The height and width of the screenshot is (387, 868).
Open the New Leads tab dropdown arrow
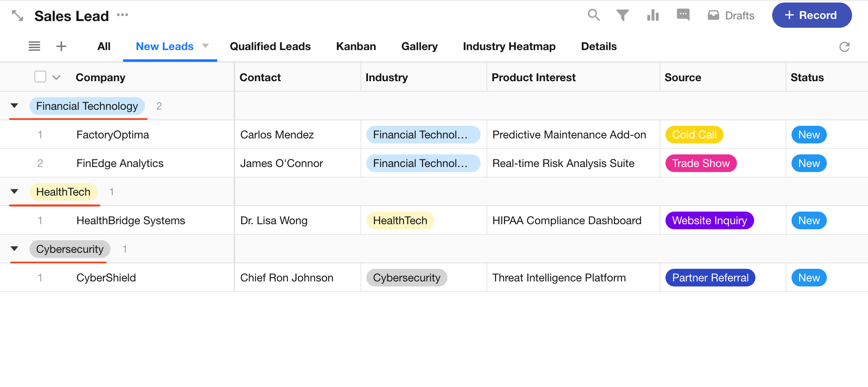tap(205, 46)
